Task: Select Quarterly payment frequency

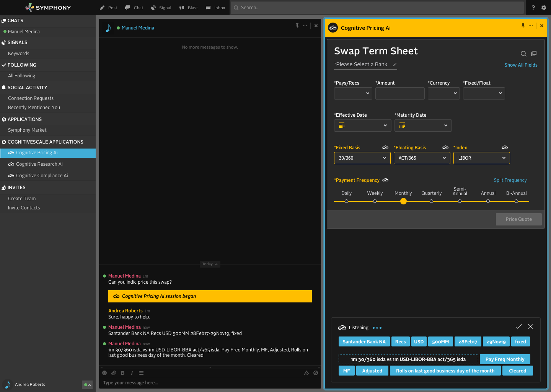Action: (431, 201)
